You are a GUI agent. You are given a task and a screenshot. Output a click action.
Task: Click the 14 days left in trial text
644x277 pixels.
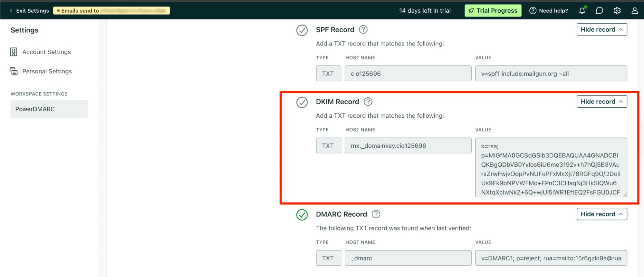425,11
